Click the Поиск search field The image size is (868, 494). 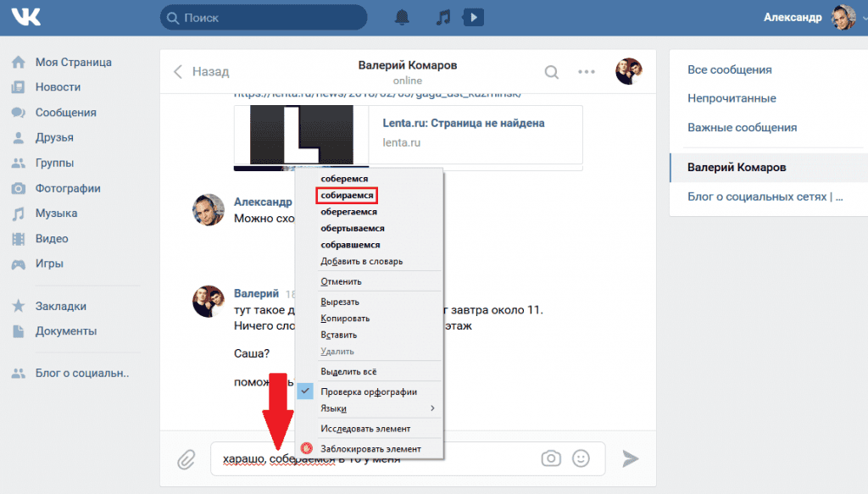(x=264, y=18)
